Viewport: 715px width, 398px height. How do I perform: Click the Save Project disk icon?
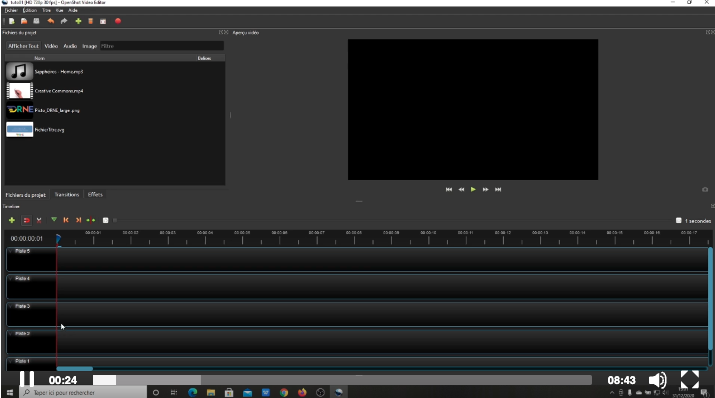[36, 21]
